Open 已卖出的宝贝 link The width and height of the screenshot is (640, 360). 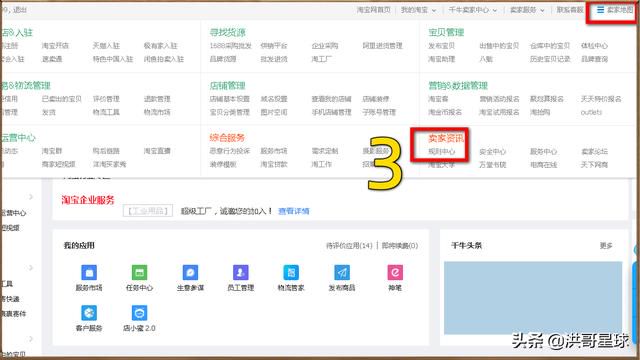[x=62, y=99]
